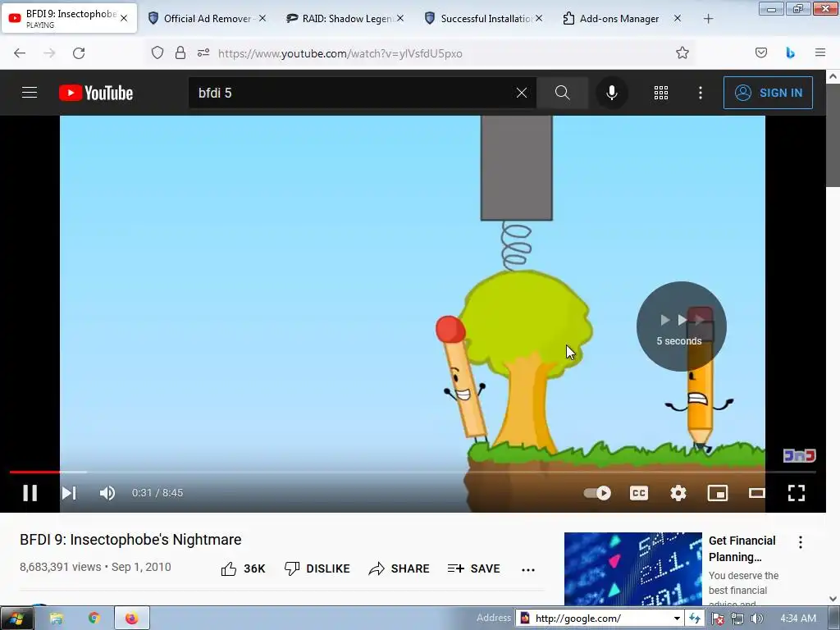The image size is (840, 630).
Task: Open the Get Financial Planning ad title
Action: (742, 549)
